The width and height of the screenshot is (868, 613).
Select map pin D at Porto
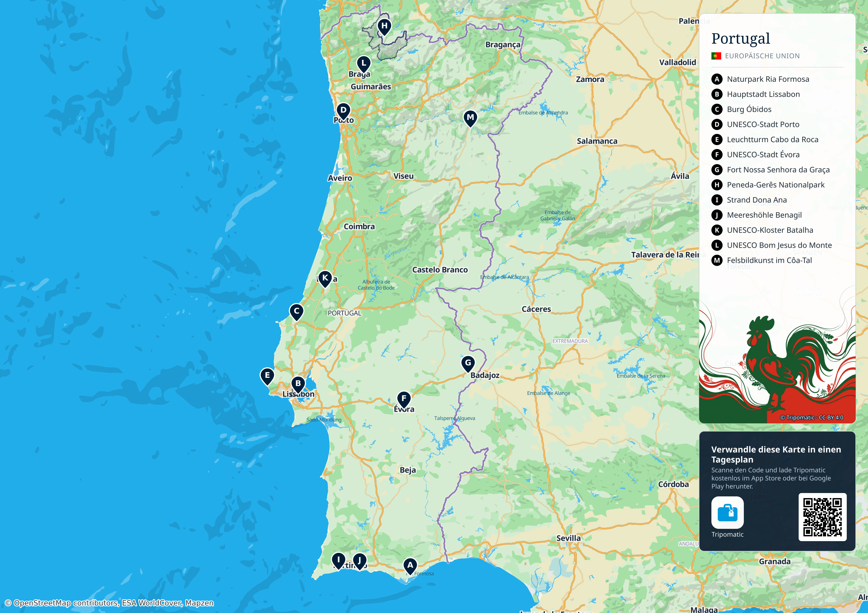(x=343, y=111)
